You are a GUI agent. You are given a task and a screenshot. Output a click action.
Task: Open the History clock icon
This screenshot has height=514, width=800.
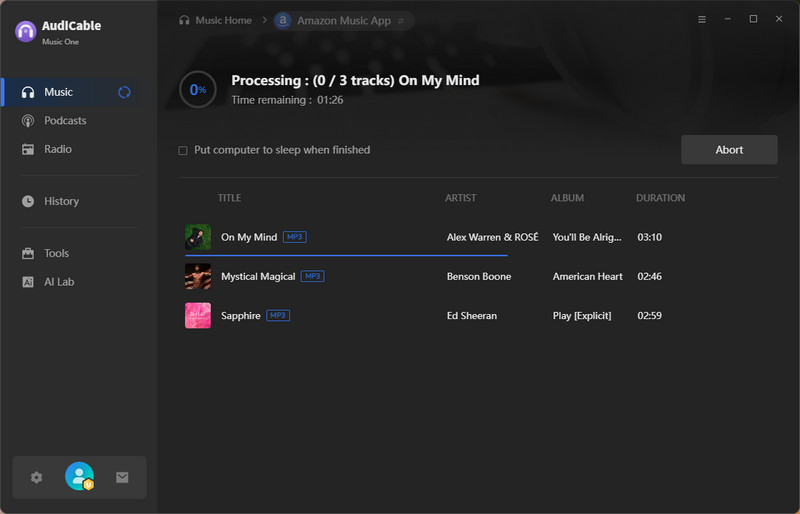pos(28,201)
